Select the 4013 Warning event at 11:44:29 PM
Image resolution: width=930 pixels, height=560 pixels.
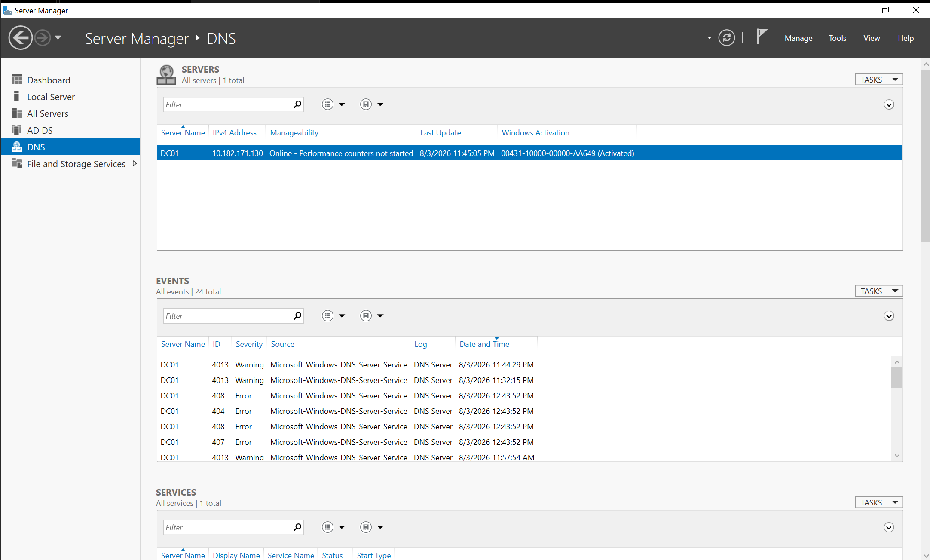tap(524, 365)
